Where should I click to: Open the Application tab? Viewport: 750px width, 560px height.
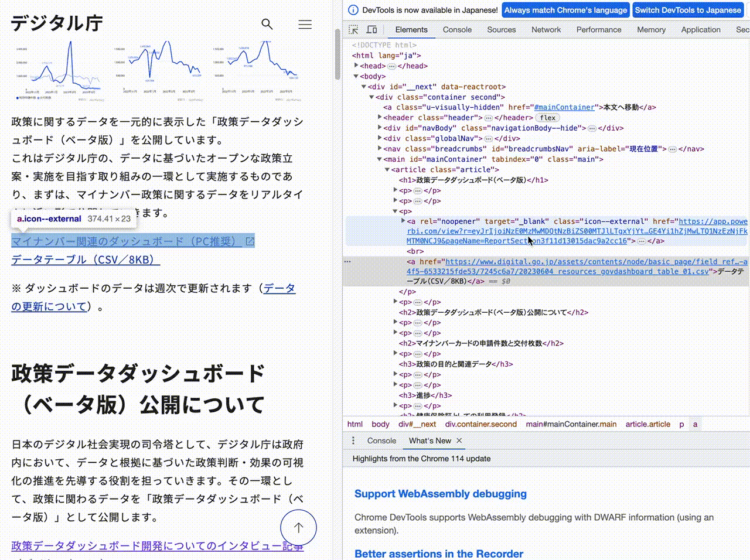(701, 29)
